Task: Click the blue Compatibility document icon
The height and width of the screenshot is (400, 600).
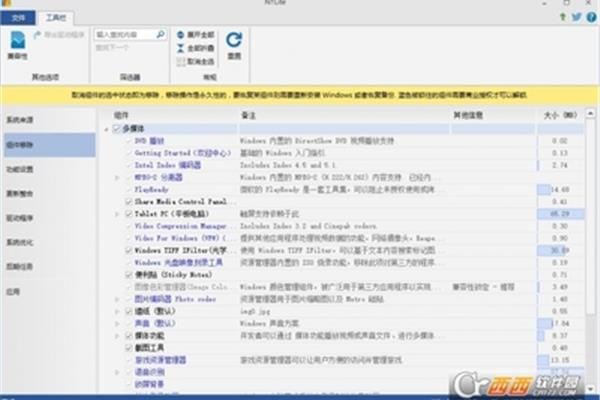Action: [x=18, y=40]
